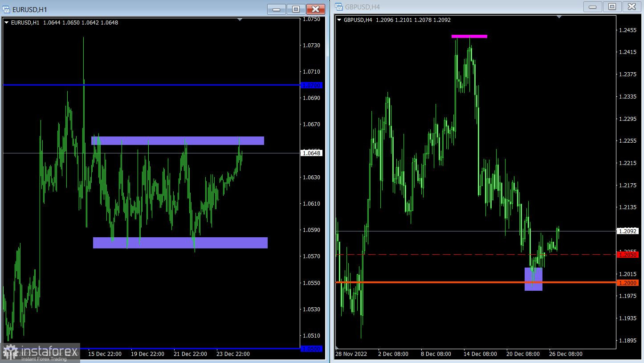
Task: Click the 23 Dec 22:00 time label
Action: tap(233, 354)
